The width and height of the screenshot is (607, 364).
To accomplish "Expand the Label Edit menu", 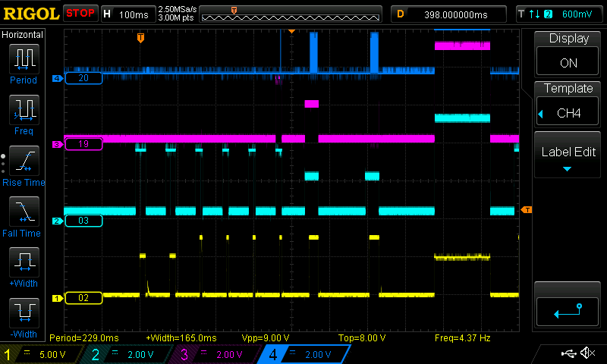I will (568, 156).
